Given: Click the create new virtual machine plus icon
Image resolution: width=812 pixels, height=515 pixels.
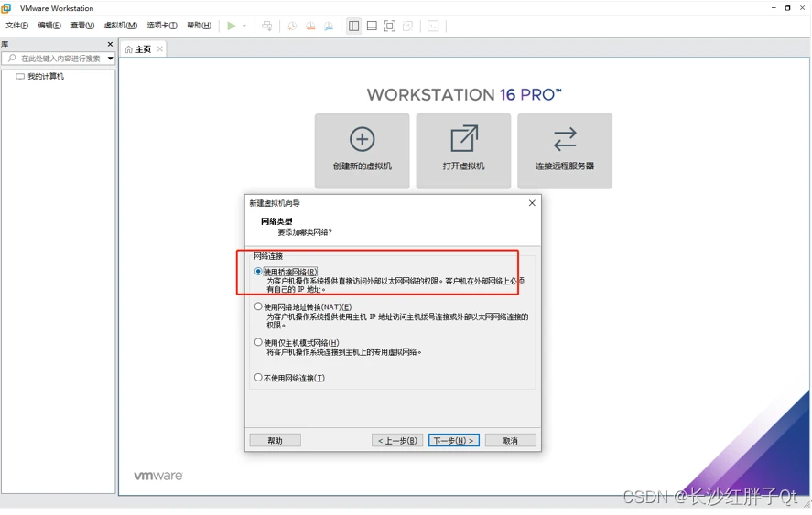Looking at the screenshot, I should point(362,139).
